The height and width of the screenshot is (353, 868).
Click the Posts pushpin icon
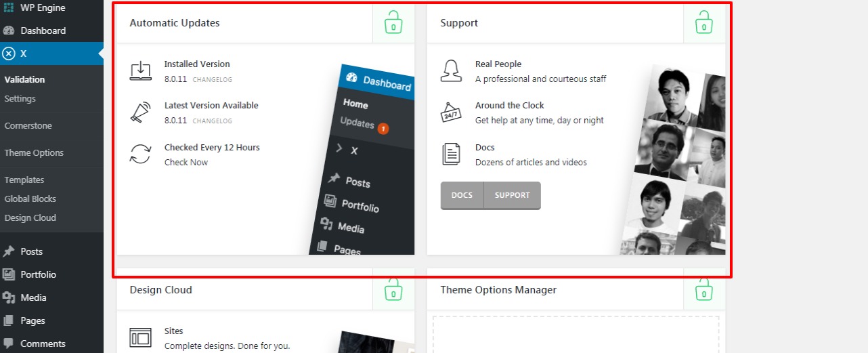(x=9, y=251)
